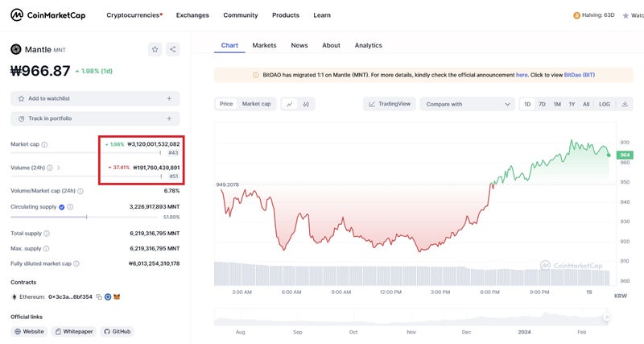This screenshot has width=644, height=344.
Task: Open Cryptocurrencies menu
Action: 134,15
